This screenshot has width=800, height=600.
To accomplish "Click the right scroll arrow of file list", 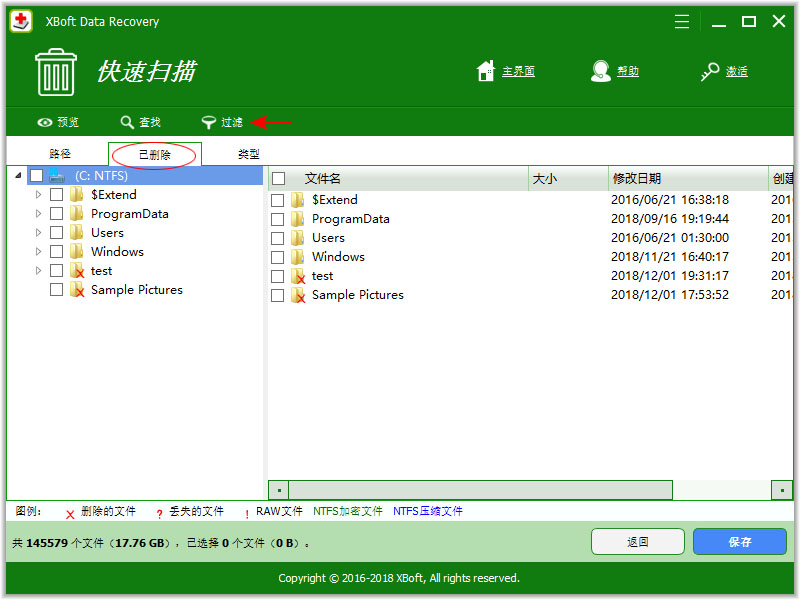I will pos(782,490).
